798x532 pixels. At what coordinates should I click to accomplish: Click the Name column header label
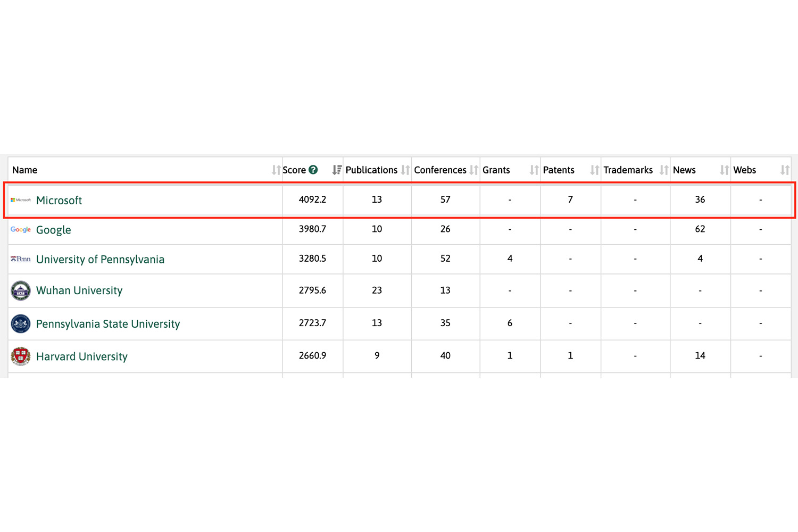[25, 170]
